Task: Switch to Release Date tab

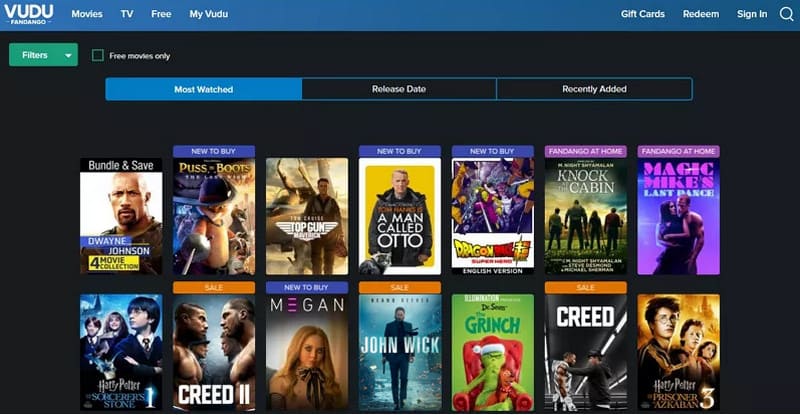Action: pos(399,89)
